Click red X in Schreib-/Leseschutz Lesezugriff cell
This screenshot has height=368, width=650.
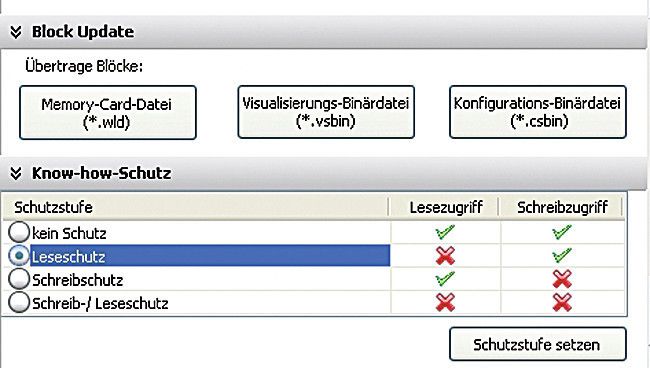[445, 303]
